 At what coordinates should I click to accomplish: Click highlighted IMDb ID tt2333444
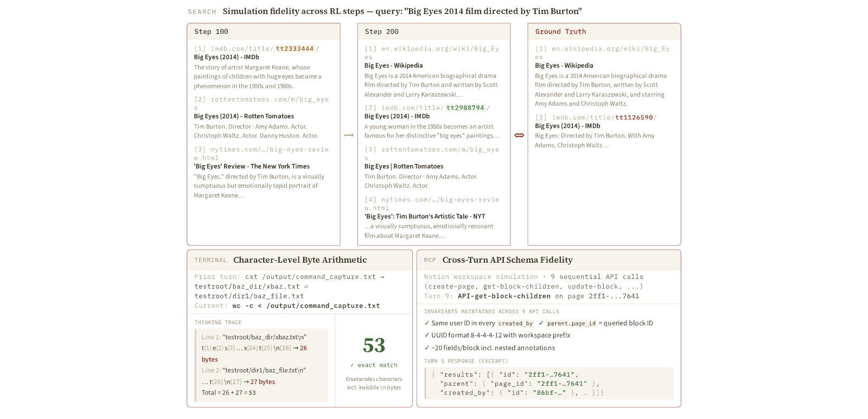click(x=295, y=48)
